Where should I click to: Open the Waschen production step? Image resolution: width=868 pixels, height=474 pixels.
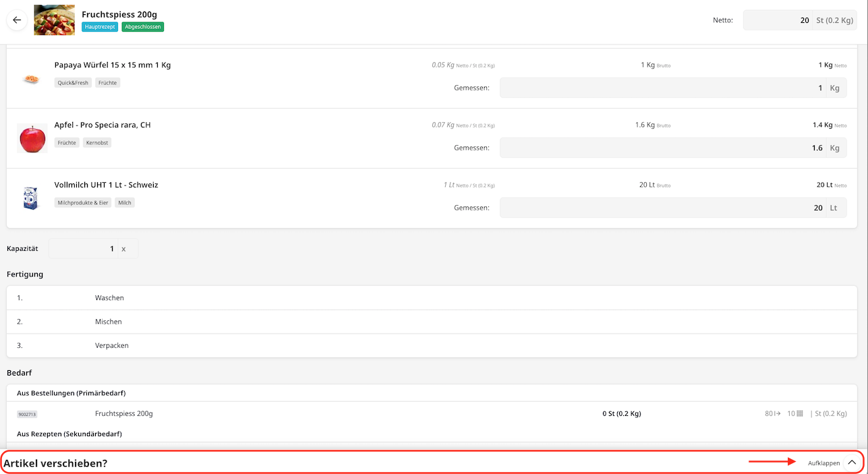click(x=109, y=298)
